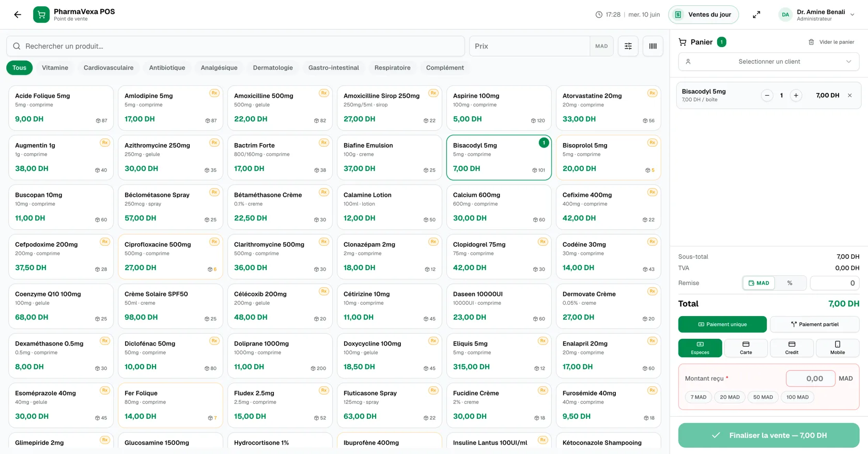868x454 pixels.
Task: Open the filter settings icon
Action: pos(628,46)
